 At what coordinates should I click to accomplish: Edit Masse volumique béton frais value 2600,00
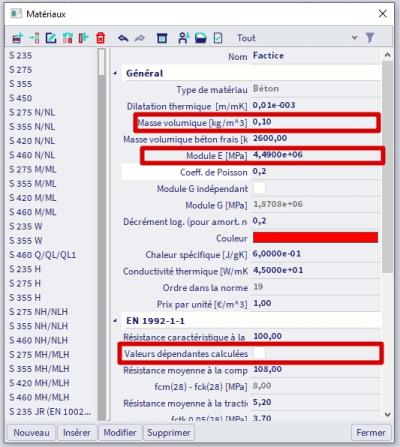[x=315, y=138]
